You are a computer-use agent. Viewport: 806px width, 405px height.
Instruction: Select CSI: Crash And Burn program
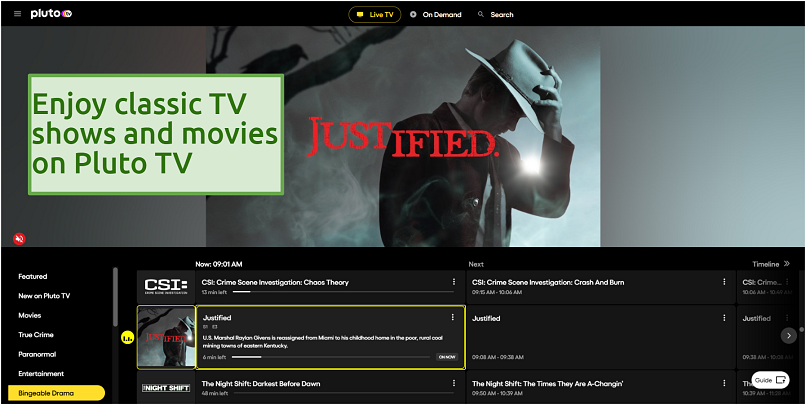600,287
